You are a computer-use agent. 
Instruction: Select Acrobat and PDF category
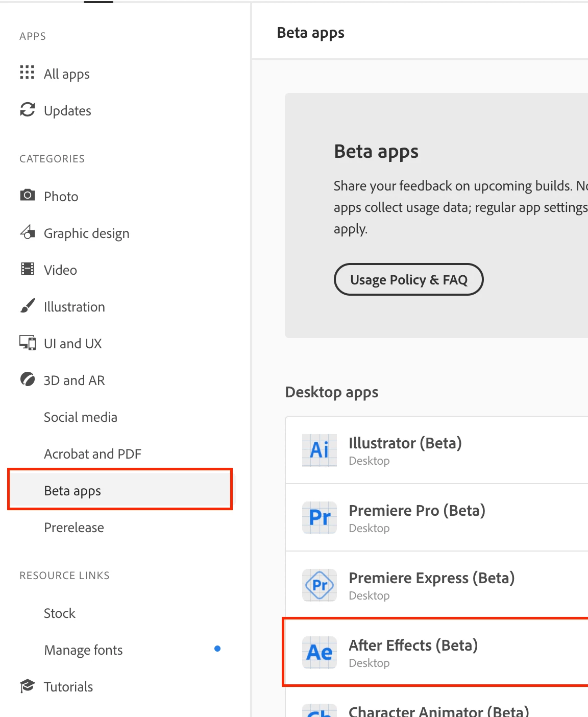pos(92,454)
